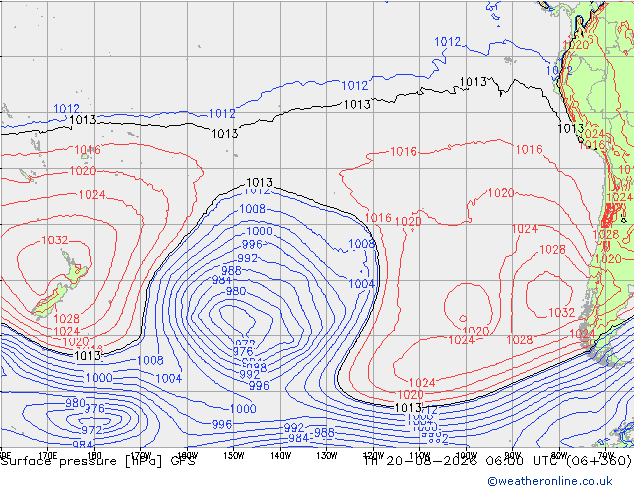Click 1008 label directly above 1004 near 120W

pyautogui.click(x=361, y=244)
